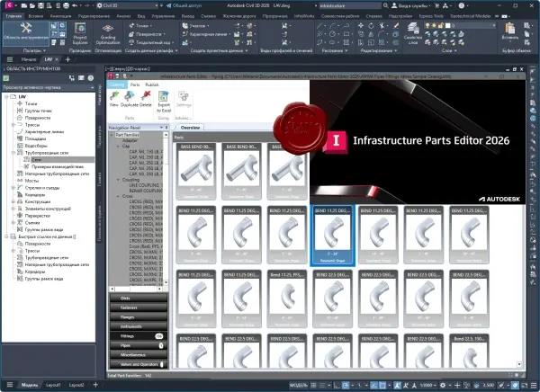Select the Line tool in Рисование panel
Image resolution: width=540 pixels, height=392 pixels.
pos(319,25)
